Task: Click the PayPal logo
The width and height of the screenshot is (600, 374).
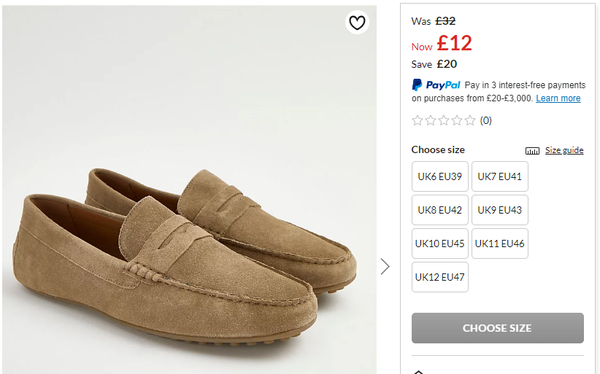Action: click(436, 85)
